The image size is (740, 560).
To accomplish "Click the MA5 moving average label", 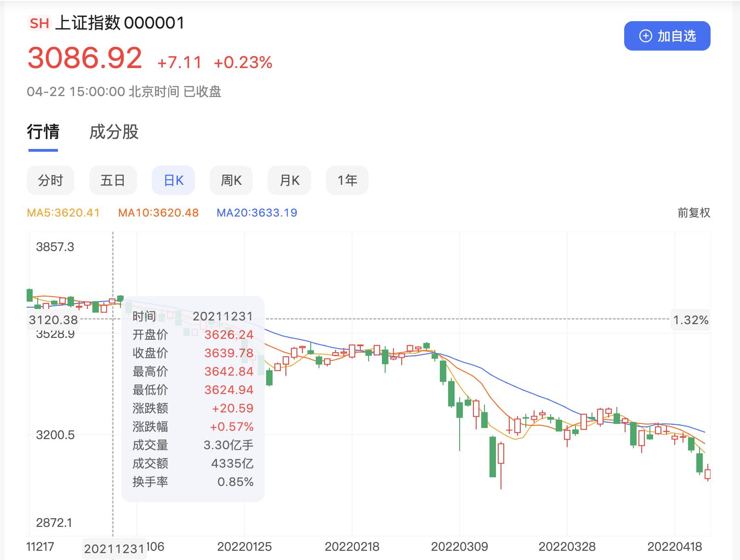I will 63,212.
